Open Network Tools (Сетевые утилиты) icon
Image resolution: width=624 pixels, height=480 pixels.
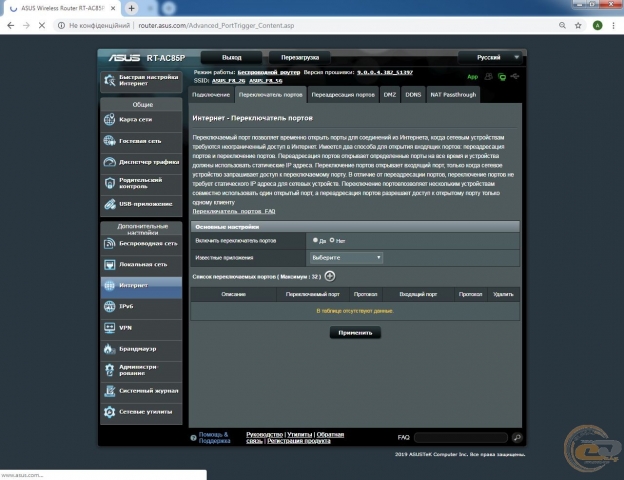click(x=109, y=412)
